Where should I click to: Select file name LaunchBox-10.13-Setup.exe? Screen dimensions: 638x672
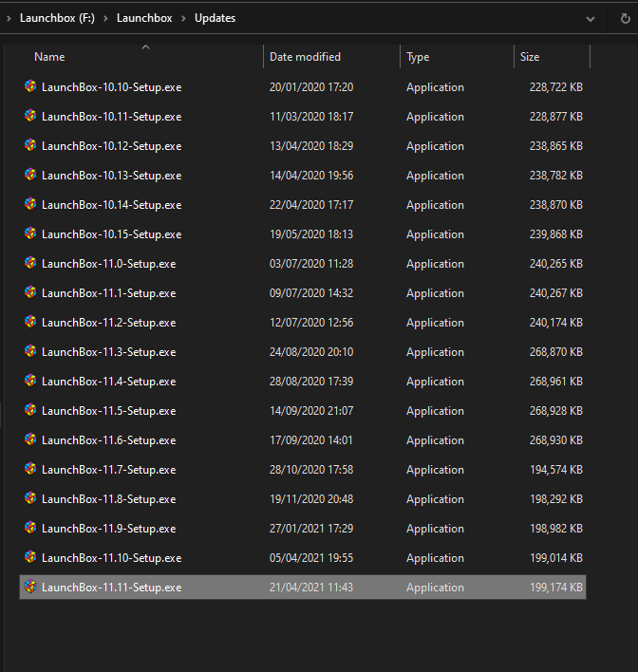pyautogui.click(x=111, y=176)
